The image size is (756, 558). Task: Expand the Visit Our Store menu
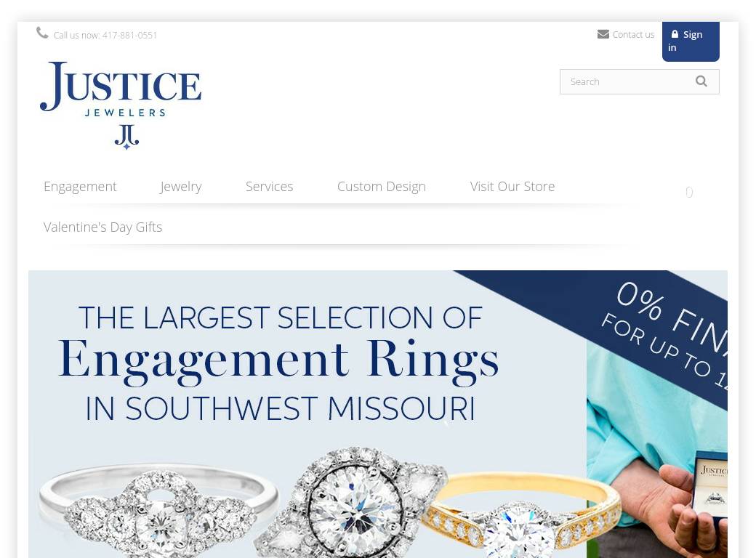[512, 187]
